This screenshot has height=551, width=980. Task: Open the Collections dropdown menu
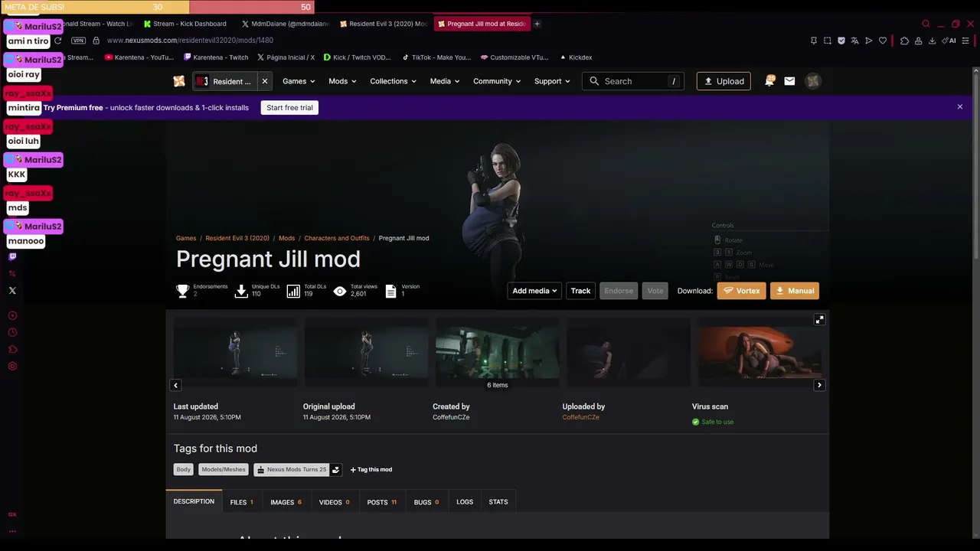pos(393,81)
